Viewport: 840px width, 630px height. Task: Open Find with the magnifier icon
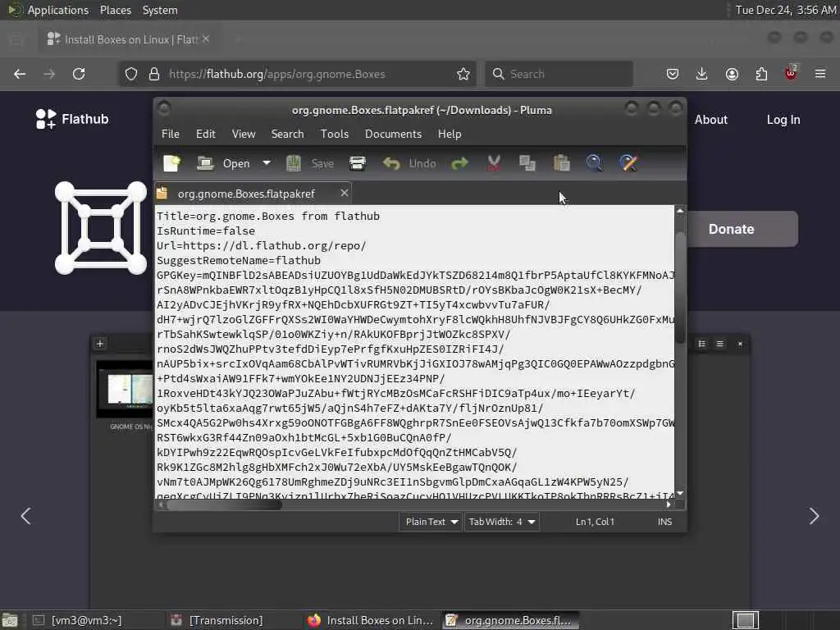click(594, 163)
